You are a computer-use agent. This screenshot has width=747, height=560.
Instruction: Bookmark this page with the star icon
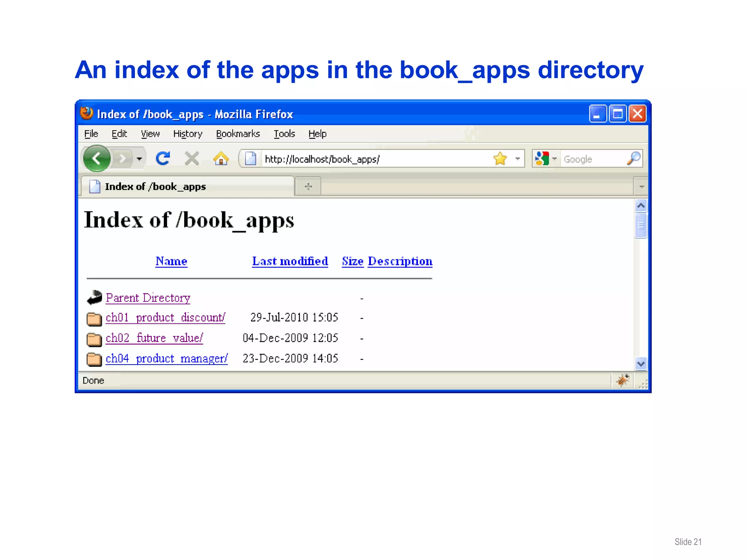click(500, 159)
